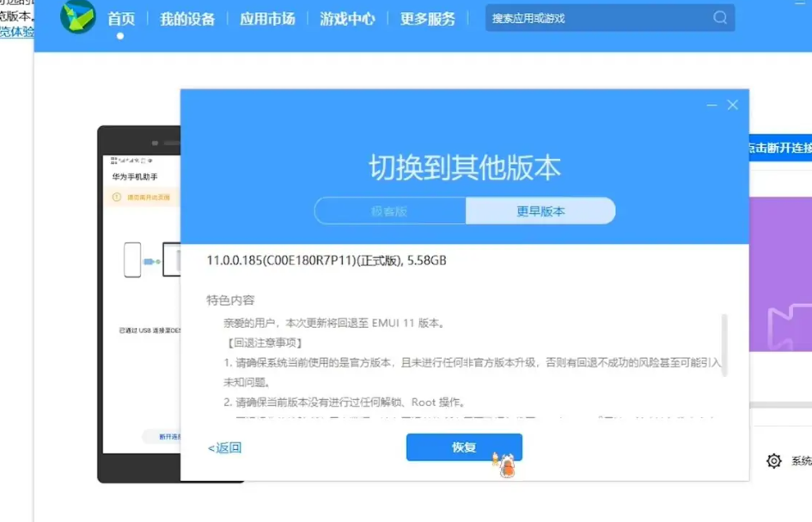The width and height of the screenshot is (812, 522).
Task: Click the search magnifier icon
Action: [720, 18]
